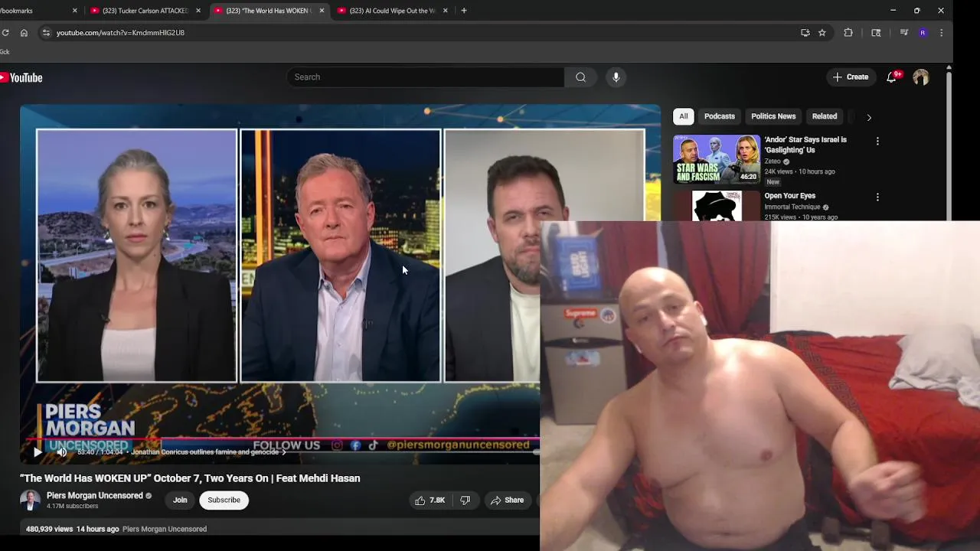
Task: Open the Share dialog for the video
Action: [x=508, y=500]
